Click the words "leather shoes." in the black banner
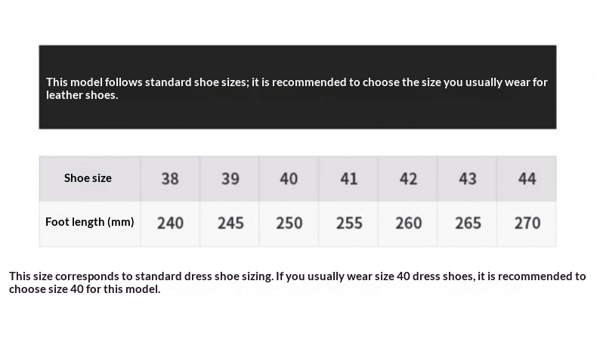The height and width of the screenshot is (364, 597). tap(82, 95)
